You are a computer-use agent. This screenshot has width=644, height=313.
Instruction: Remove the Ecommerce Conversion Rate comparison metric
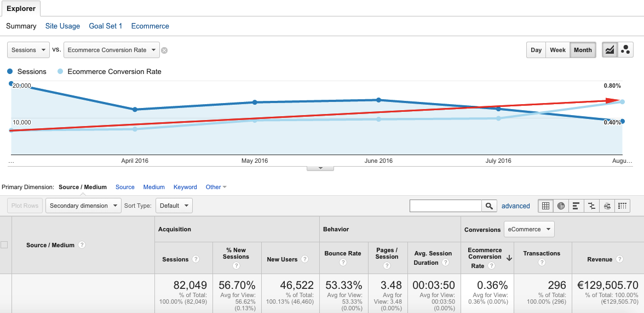pos(164,50)
